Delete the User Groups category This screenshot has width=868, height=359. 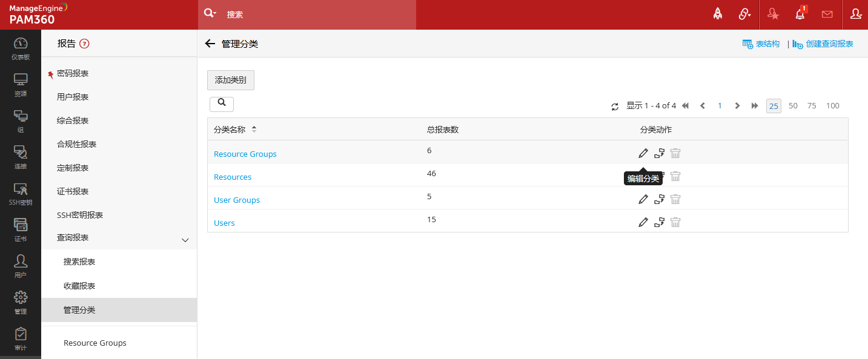point(675,199)
